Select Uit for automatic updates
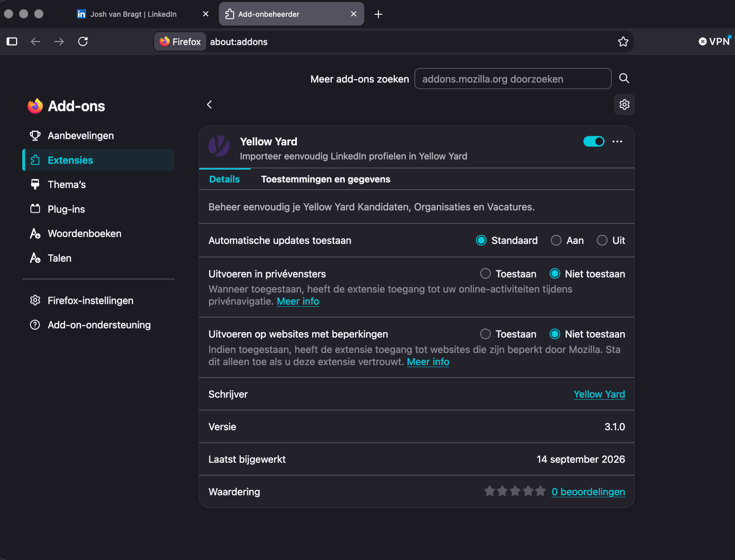 [x=602, y=240]
